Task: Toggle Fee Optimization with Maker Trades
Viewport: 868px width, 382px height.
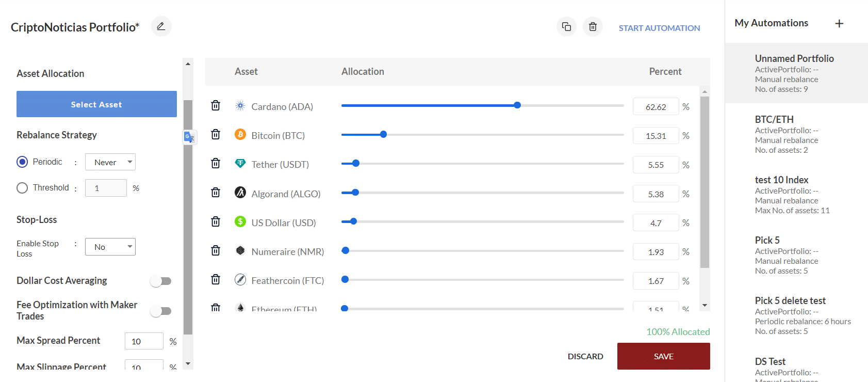Action: click(x=161, y=311)
